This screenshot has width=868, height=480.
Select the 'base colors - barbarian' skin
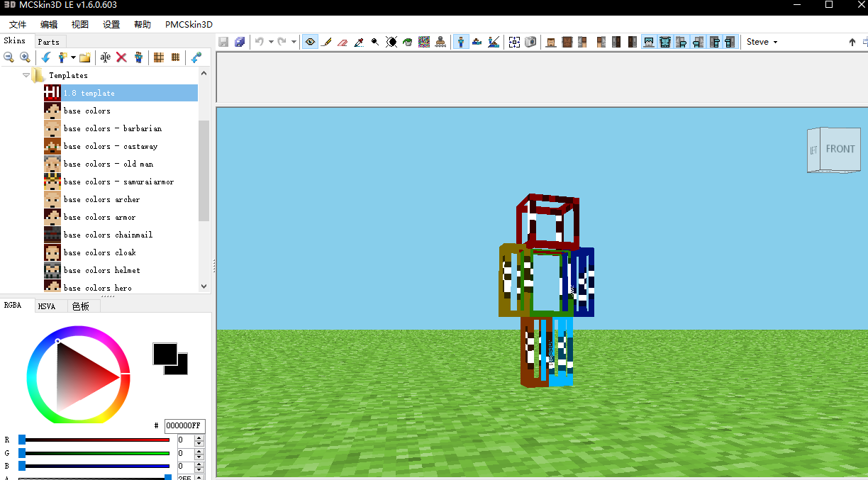[112, 128]
